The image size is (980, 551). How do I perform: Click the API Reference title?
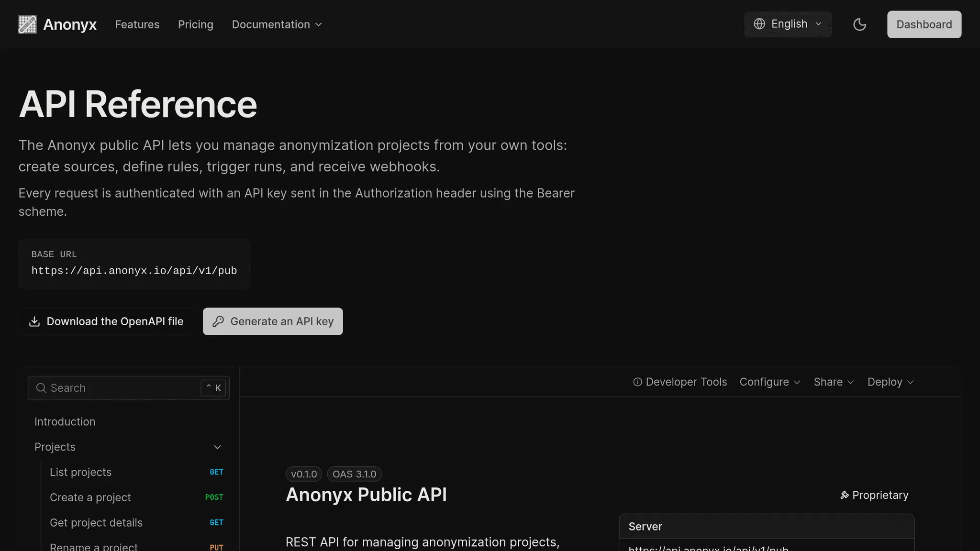(x=138, y=104)
